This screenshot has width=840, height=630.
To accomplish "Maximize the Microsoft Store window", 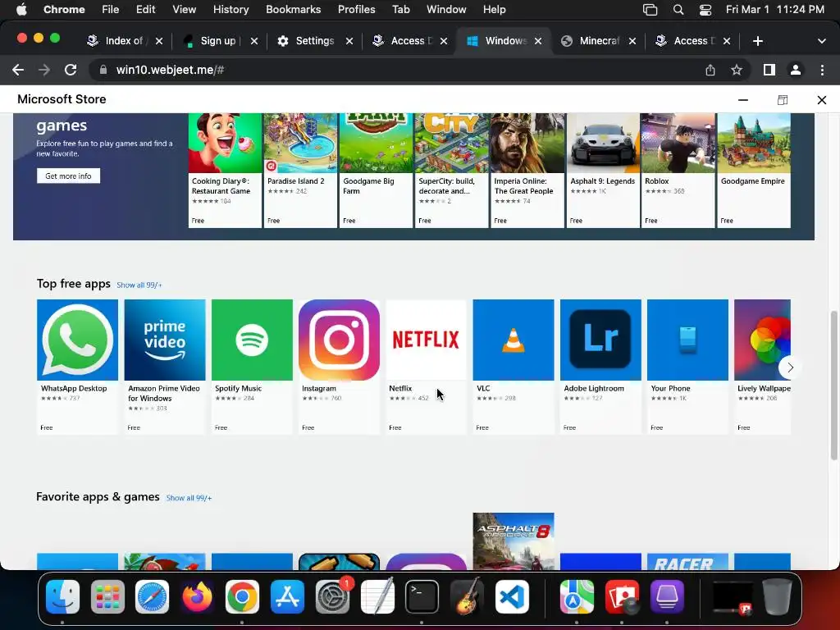I will click(782, 99).
